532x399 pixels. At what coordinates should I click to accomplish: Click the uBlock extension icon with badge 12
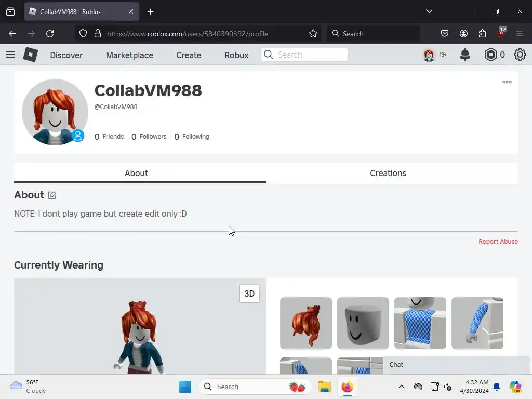tap(501, 33)
